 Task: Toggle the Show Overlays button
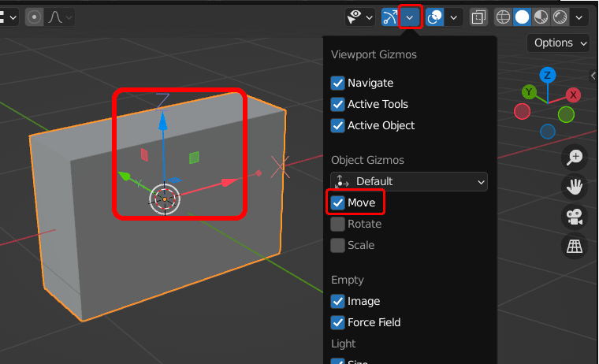pyautogui.click(x=435, y=17)
